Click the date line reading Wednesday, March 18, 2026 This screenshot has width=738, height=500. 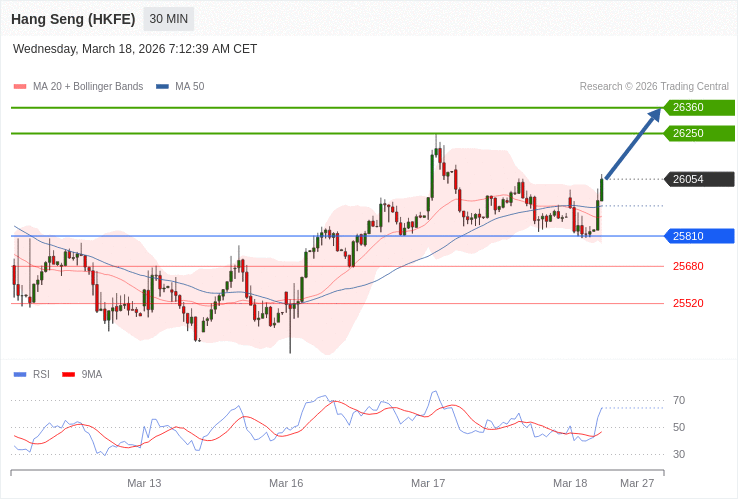coord(135,49)
